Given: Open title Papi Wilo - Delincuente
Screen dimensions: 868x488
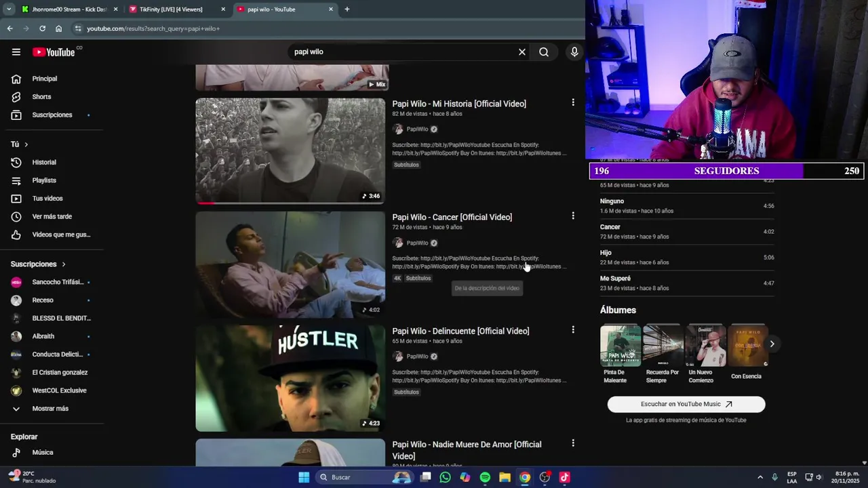Looking at the screenshot, I should click(x=460, y=331).
